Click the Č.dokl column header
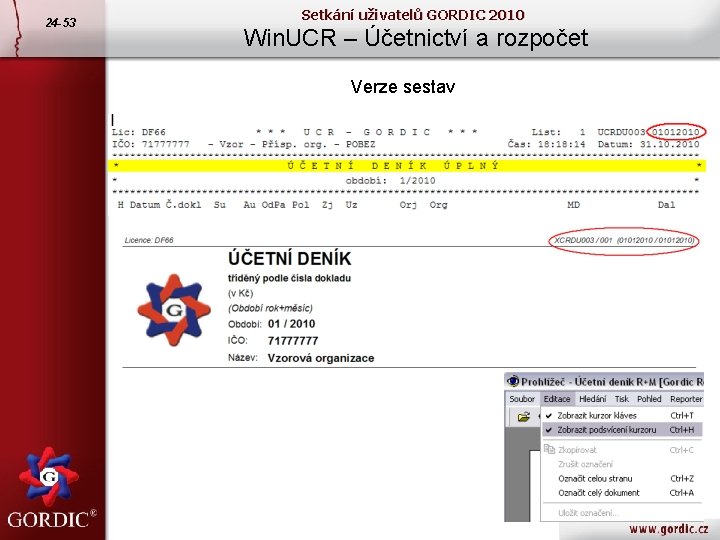The width and height of the screenshot is (720, 540). (183, 205)
